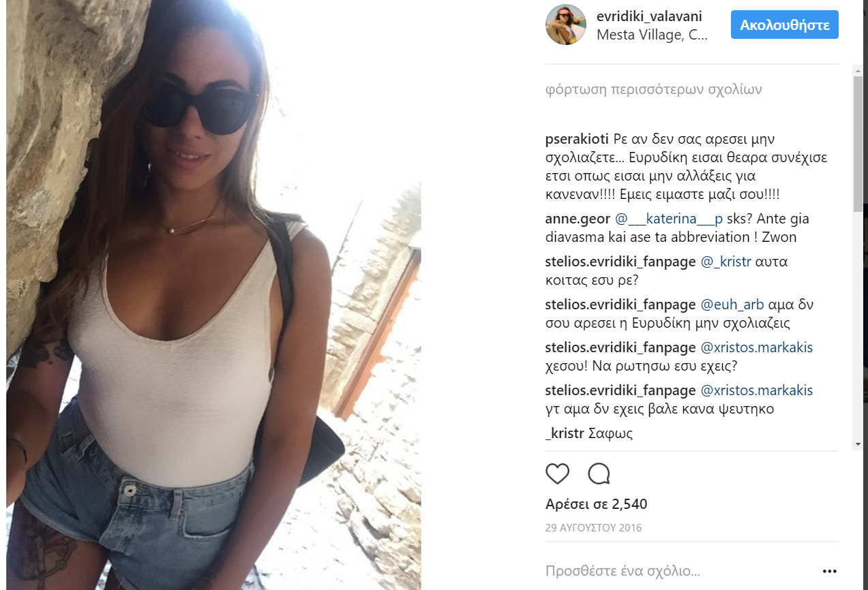868x590 pixels.
Task: Open _kristr commenter profile at bottom
Action: pyautogui.click(x=565, y=433)
